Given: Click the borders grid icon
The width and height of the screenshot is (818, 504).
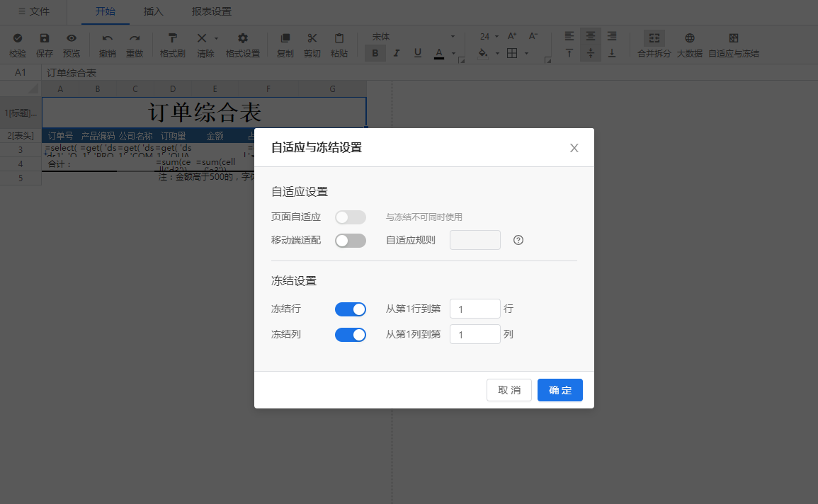Looking at the screenshot, I should click(x=512, y=53).
